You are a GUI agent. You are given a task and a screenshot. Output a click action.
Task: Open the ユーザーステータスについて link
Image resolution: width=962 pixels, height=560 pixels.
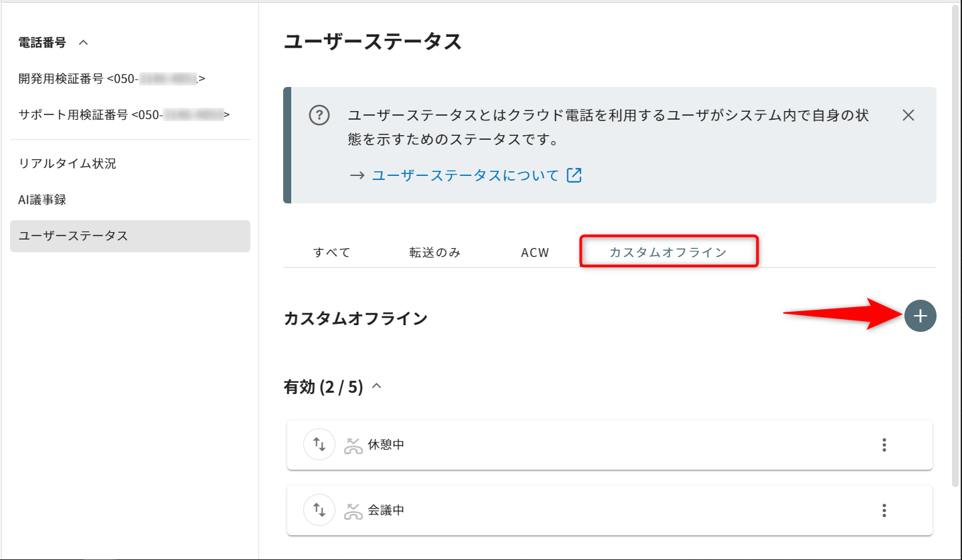[465, 175]
